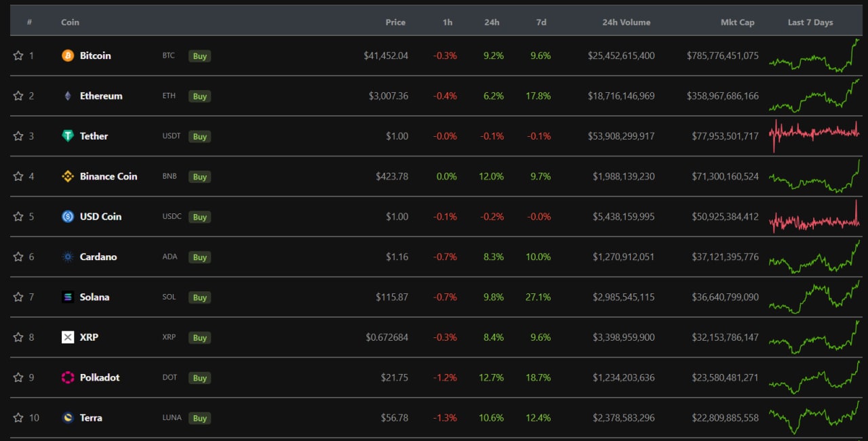This screenshot has width=868, height=441.
Task: Click the Buy button for Tether
Action: (199, 137)
